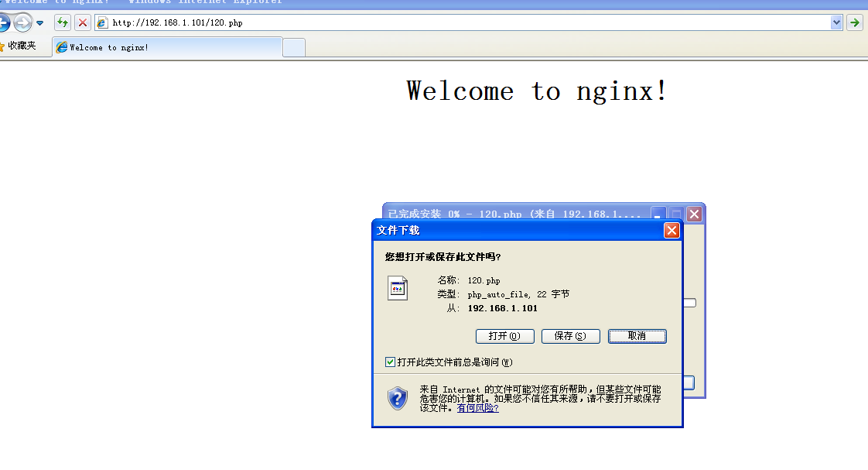
Task: Open the 有何风险? risk link
Action: pos(478,408)
